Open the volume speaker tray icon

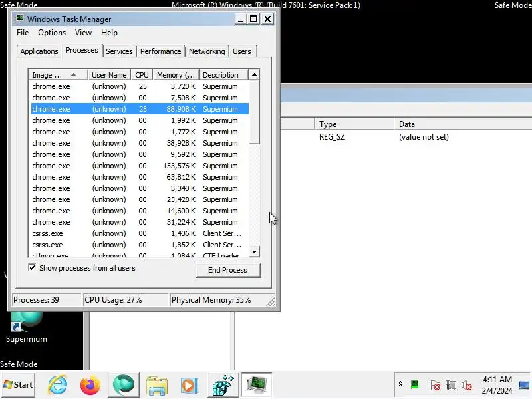pos(467,385)
